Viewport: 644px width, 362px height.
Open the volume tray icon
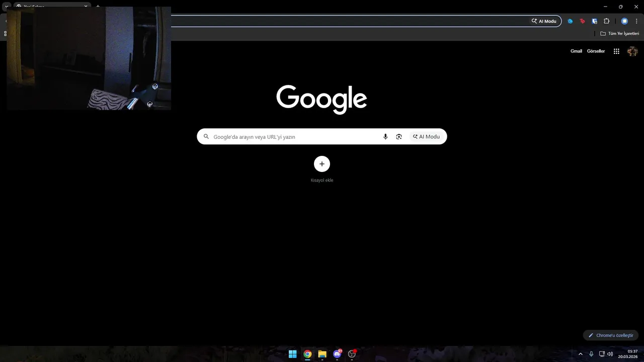pos(610,354)
